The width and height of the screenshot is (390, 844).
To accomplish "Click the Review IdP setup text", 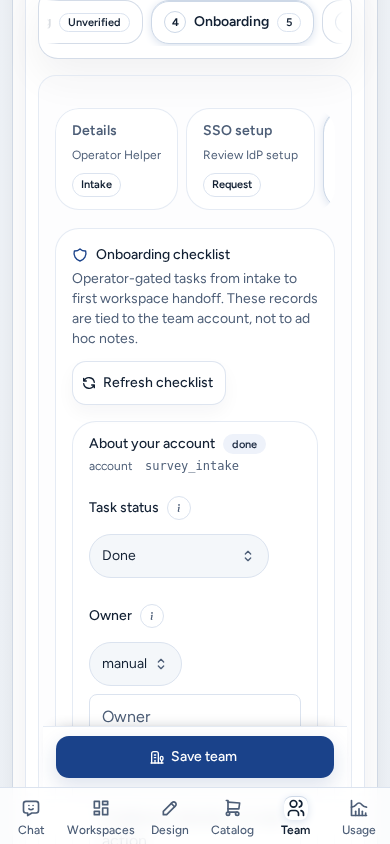I will click(x=250, y=155).
